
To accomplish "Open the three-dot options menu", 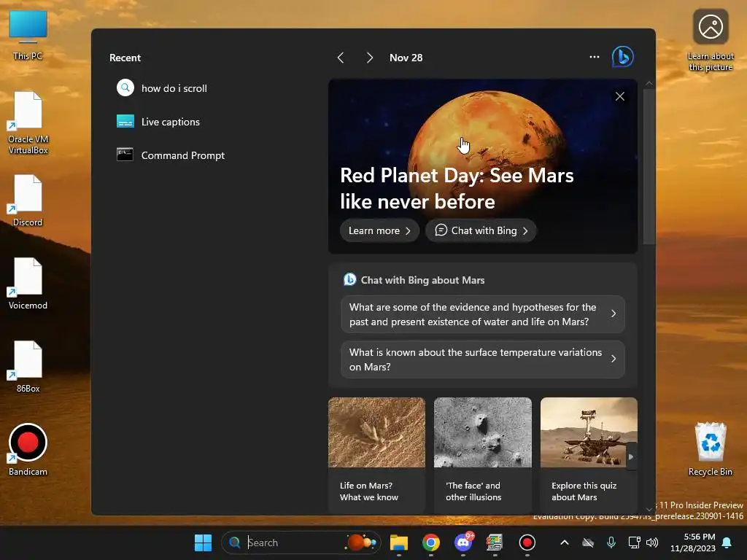I will (594, 57).
